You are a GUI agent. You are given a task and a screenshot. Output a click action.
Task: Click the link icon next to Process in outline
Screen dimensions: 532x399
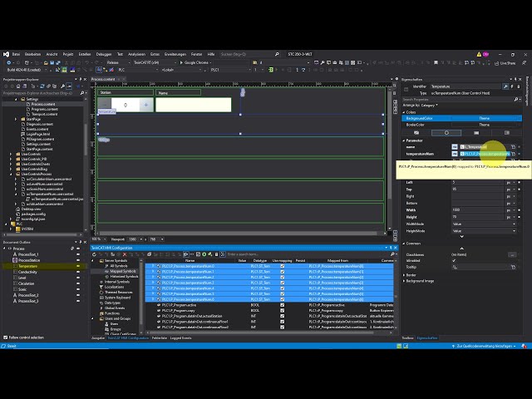[72, 249]
